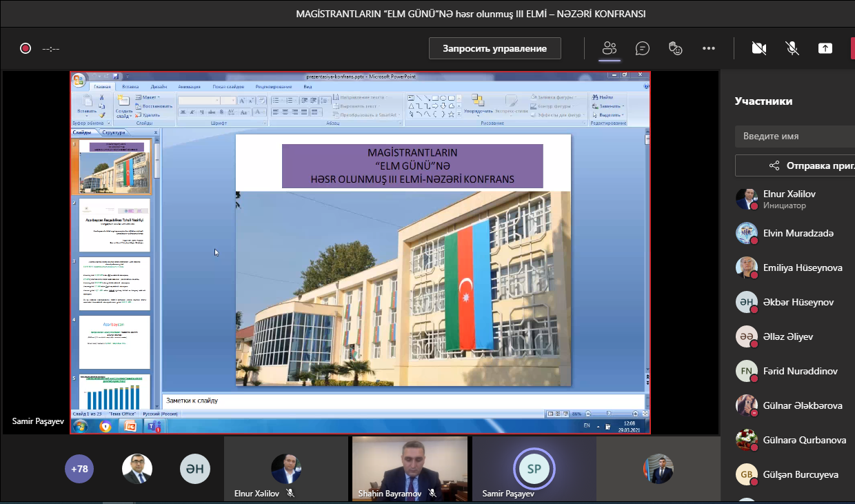Expand the +78 overflow participants bubble
Screen dimensions: 855x504
pos(79,469)
